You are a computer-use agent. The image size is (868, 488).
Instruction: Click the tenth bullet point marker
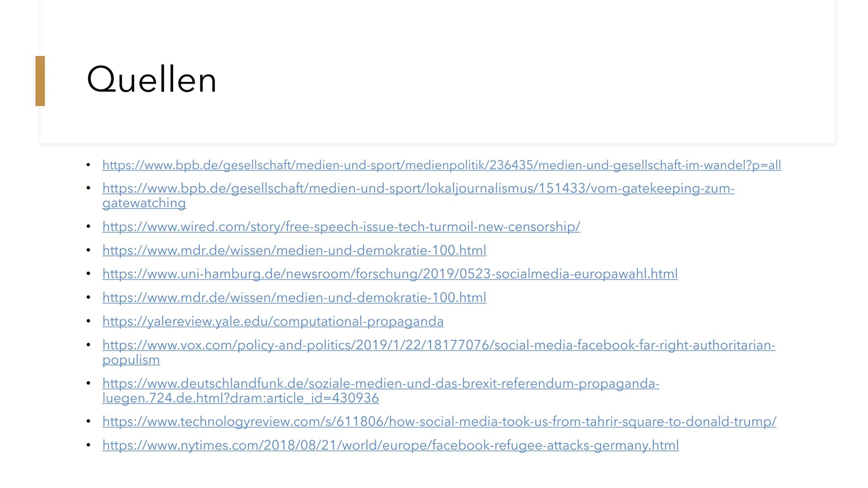click(91, 421)
